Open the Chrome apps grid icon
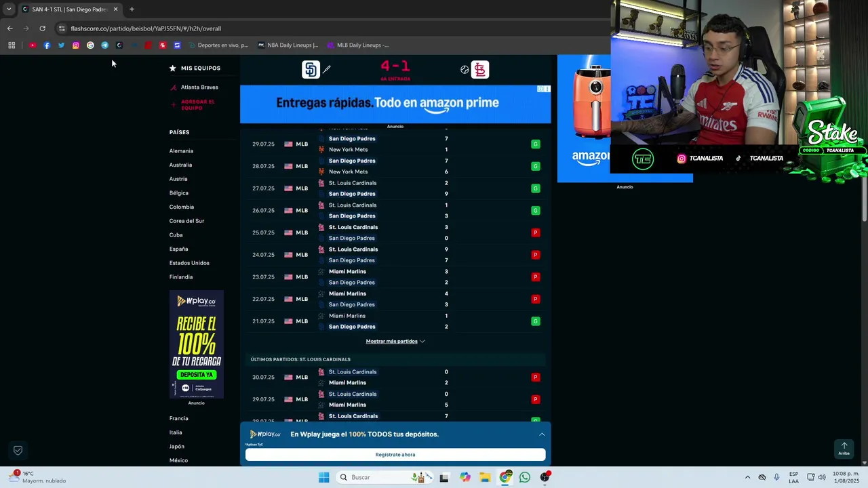Image resolution: width=868 pixels, height=488 pixels. 12,45
